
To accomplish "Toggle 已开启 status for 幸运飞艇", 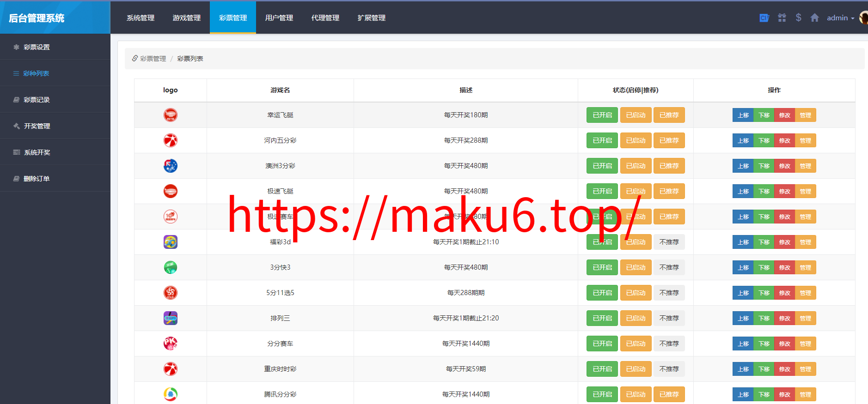I will [x=602, y=115].
